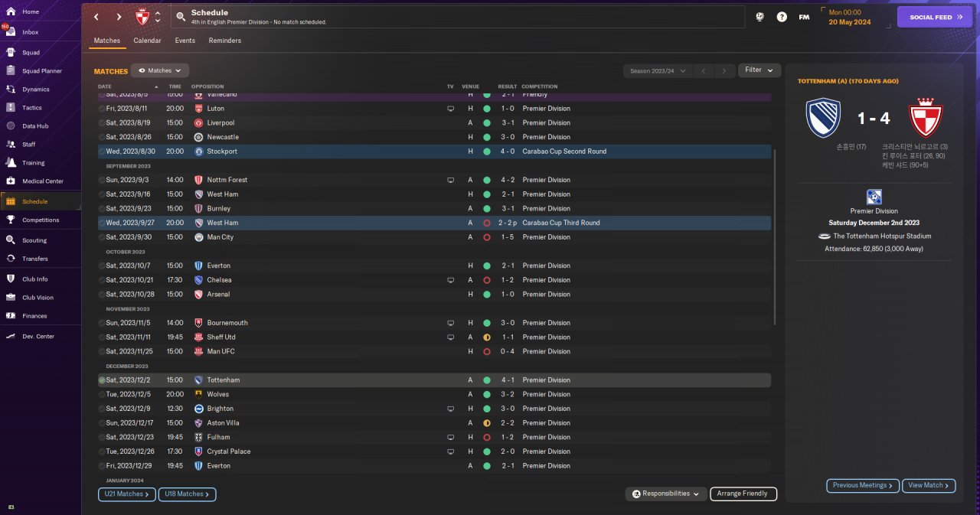Open the world globe icon in top bar
This screenshot has width=980, height=515.
tap(759, 16)
